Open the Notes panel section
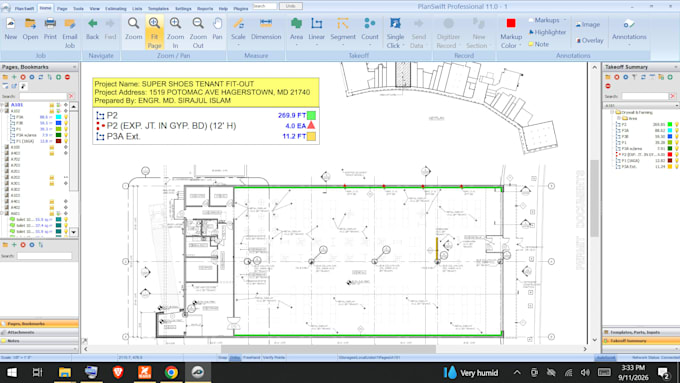680x383 pixels. (x=39, y=341)
